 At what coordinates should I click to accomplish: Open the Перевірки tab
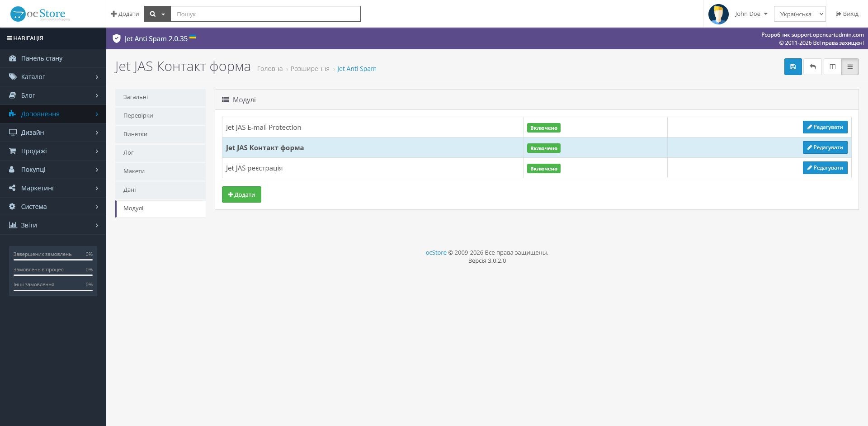pyautogui.click(x=160, y=116)
